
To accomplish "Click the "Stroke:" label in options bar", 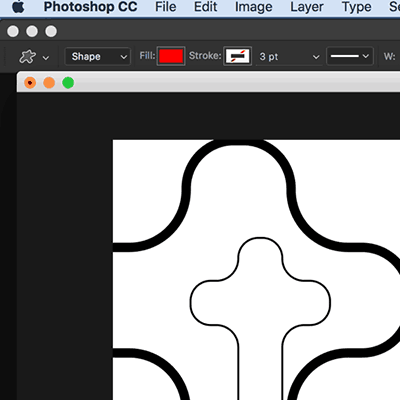I will coord(205,56).
